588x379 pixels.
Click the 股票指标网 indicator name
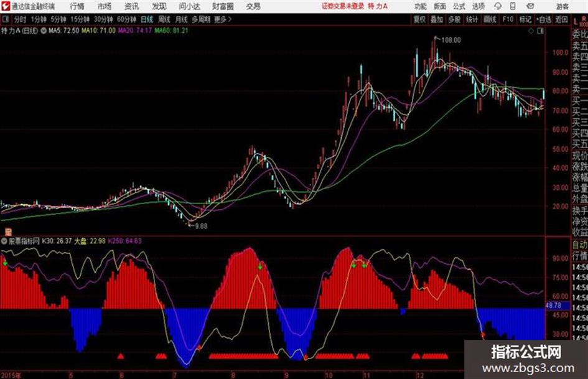(24, 241)
